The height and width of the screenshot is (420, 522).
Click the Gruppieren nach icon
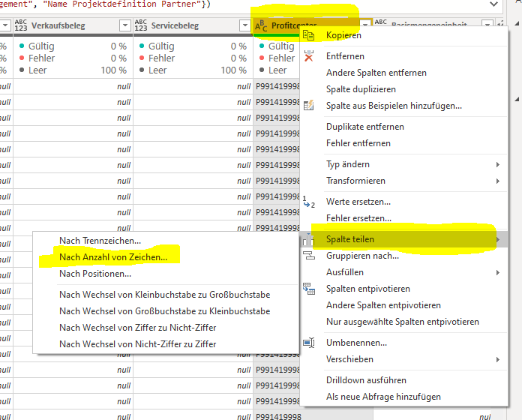pyautogui.click(x=309, y=256)
